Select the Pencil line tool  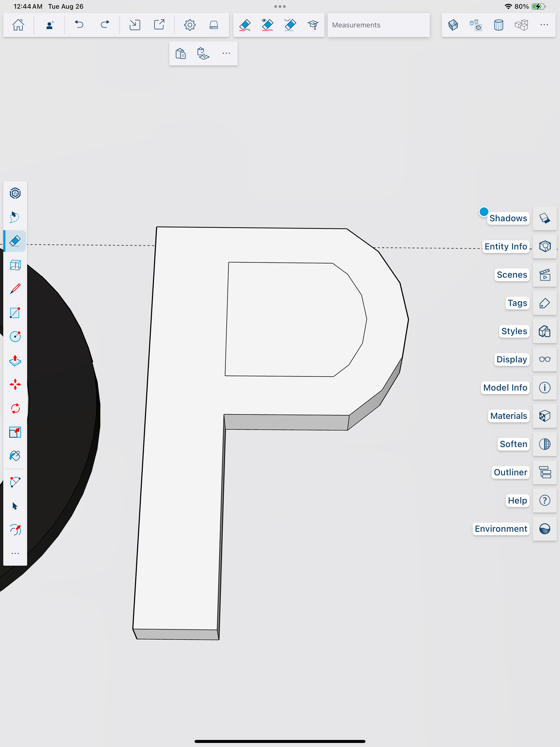tap(15, 289)
